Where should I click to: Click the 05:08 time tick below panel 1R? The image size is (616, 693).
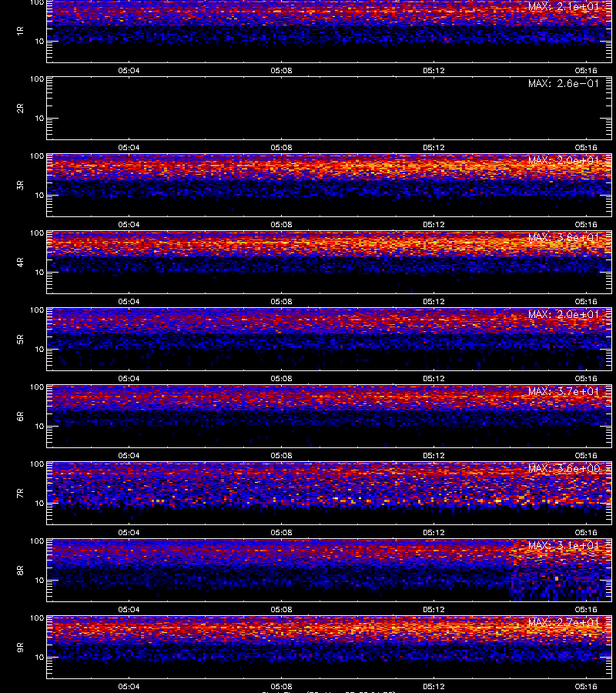(281, 70)
